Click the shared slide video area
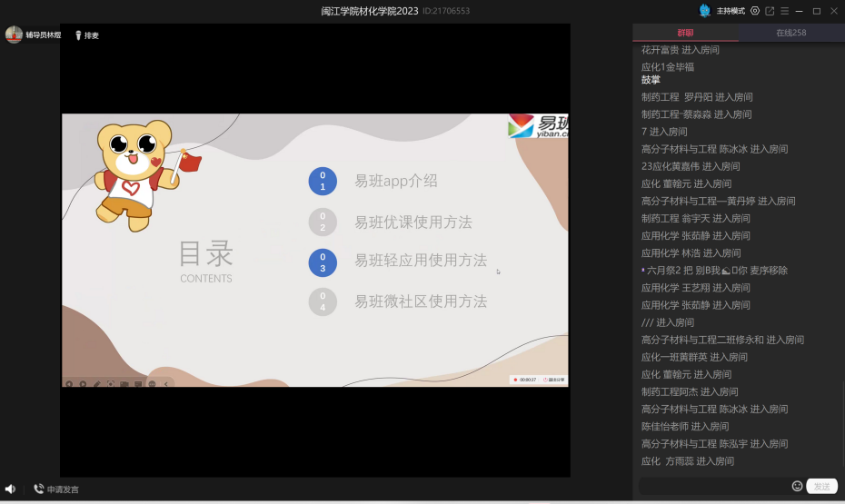This screenshot has height=504, width=845. point(315,250)
